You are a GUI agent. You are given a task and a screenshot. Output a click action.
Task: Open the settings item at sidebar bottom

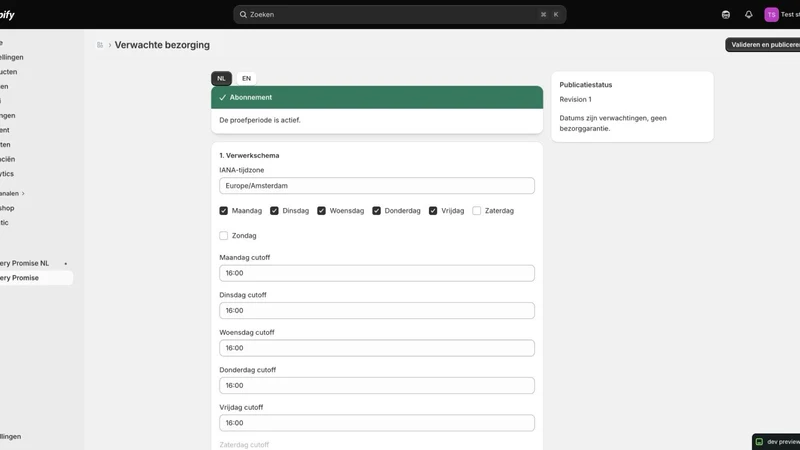tap(13, 437)
